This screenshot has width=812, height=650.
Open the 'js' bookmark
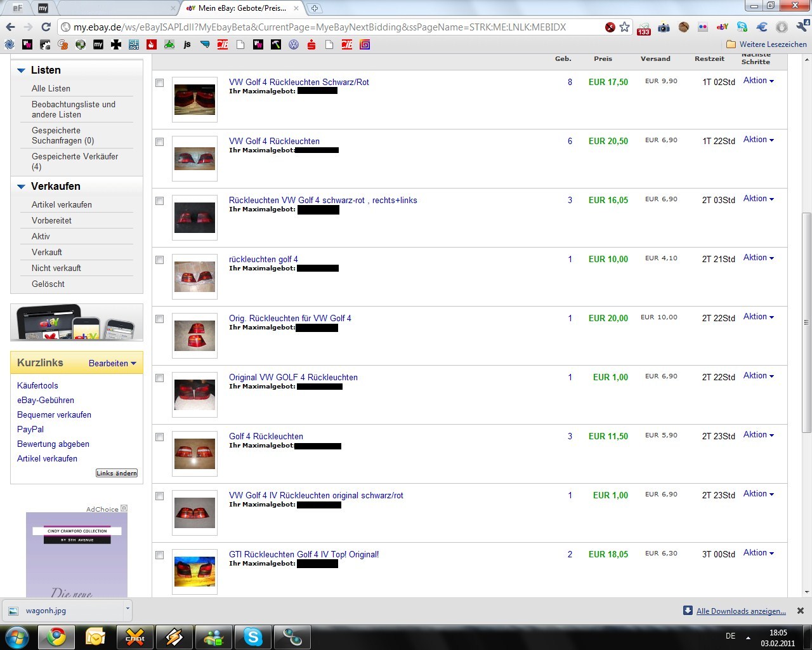click(x=187, y=44)
